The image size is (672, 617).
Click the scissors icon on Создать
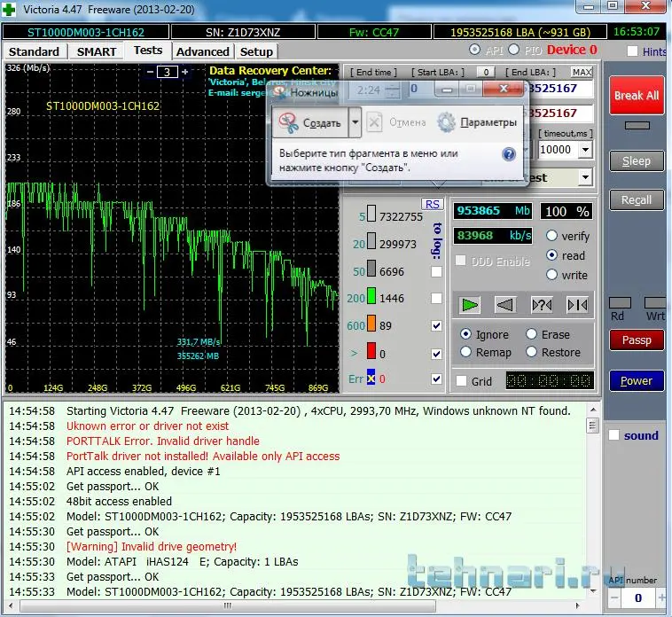click(289, 122)
